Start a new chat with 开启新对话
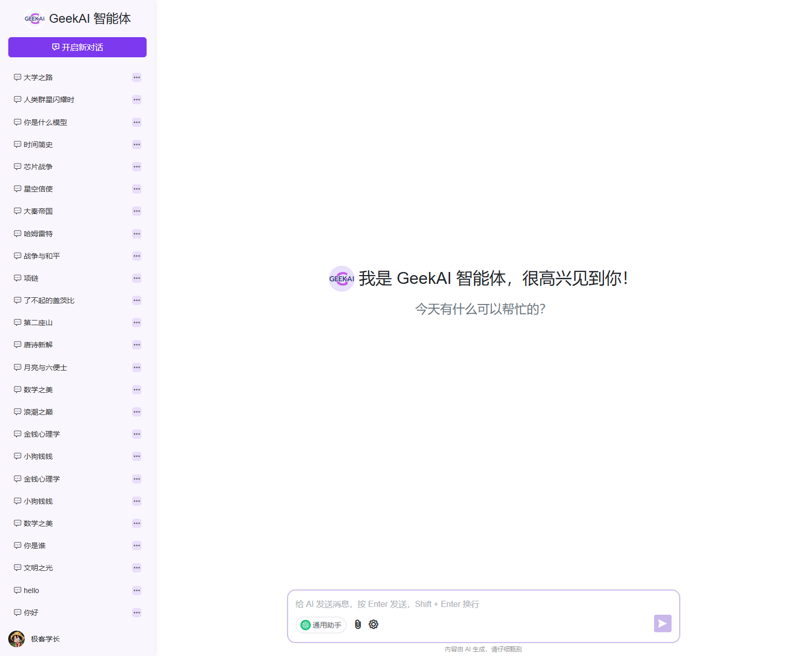 pos(77,47)
